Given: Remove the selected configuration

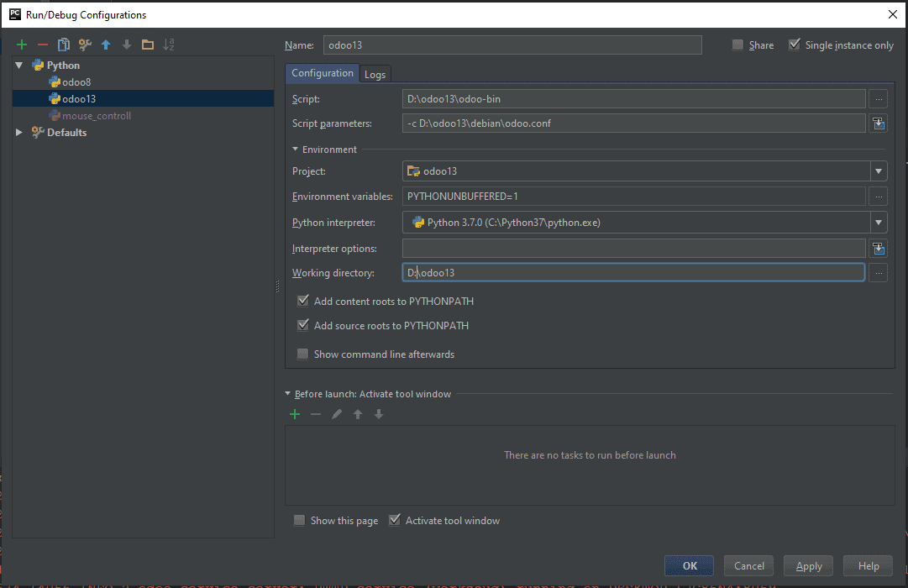Looking at the screenshot, I should pyautogui.click(x=42, y=44).
